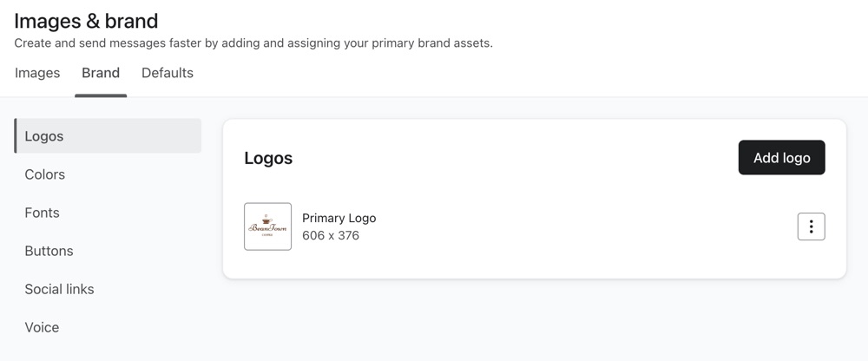Click the Logos card heading
868x361 pixels.
tap(268, 158)
